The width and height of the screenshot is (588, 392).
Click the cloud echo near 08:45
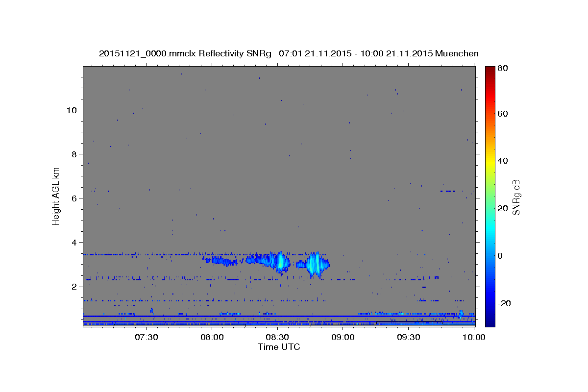[x=317, y=265]
